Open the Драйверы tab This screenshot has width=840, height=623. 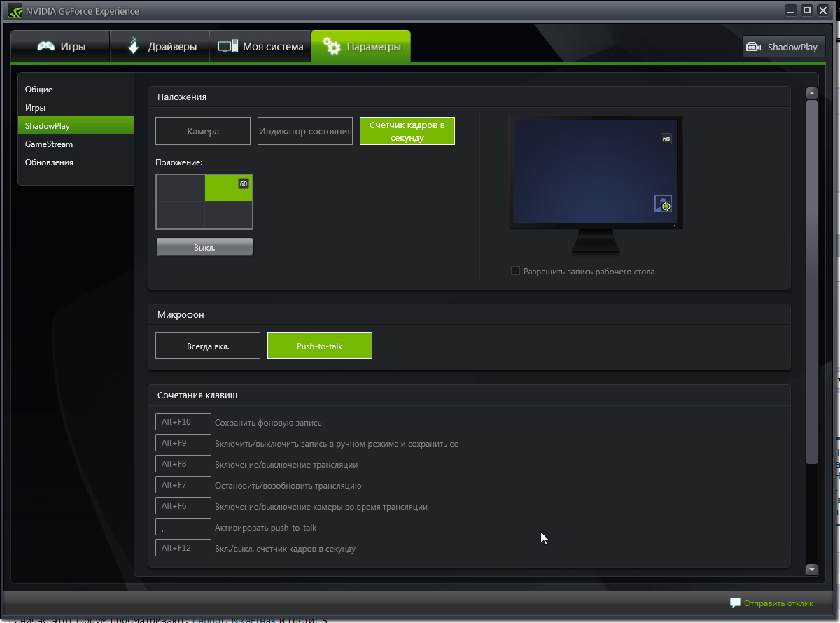(x=160, y=47)
